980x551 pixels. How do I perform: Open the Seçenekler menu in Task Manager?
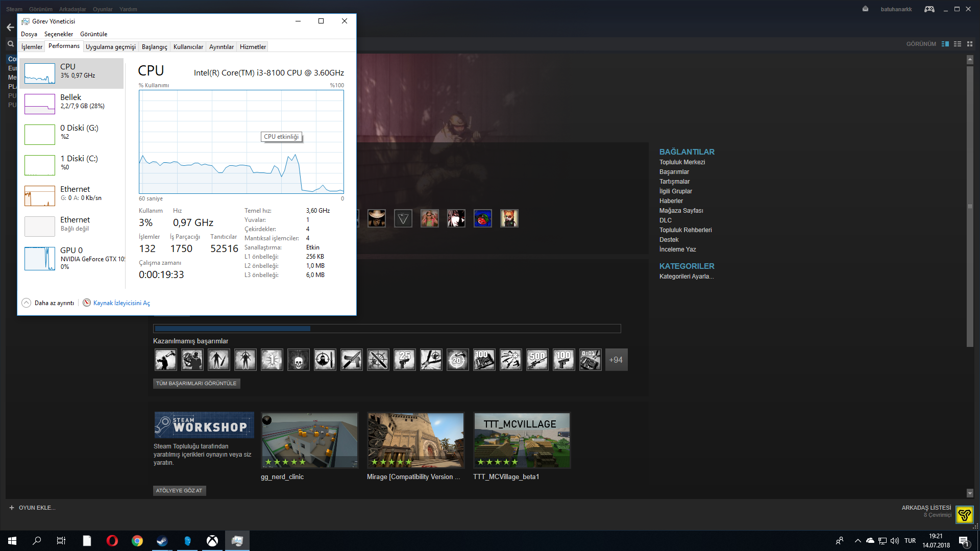coord(59,34)
